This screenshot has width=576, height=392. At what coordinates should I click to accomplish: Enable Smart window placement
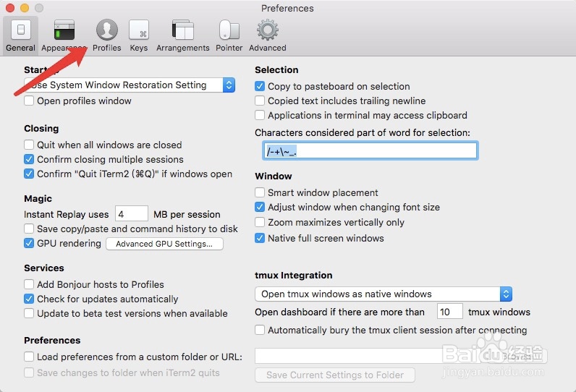260,192
